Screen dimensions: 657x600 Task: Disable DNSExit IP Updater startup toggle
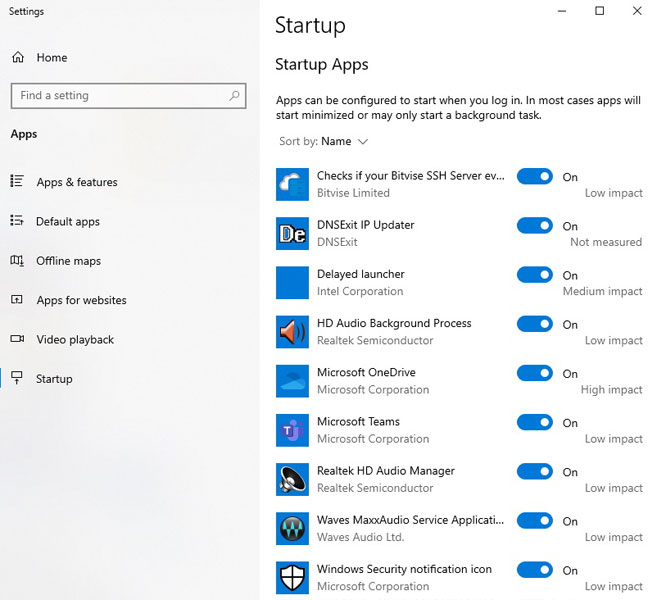[x=535, y=225]
